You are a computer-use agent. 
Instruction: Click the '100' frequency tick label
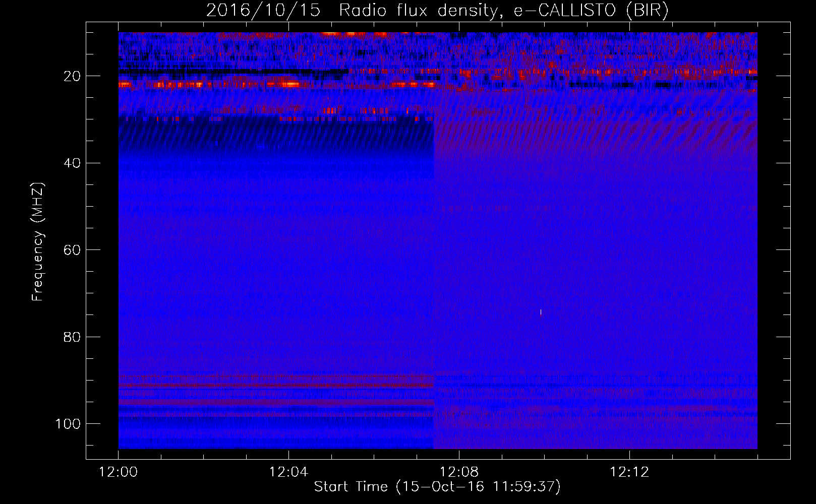68,424
